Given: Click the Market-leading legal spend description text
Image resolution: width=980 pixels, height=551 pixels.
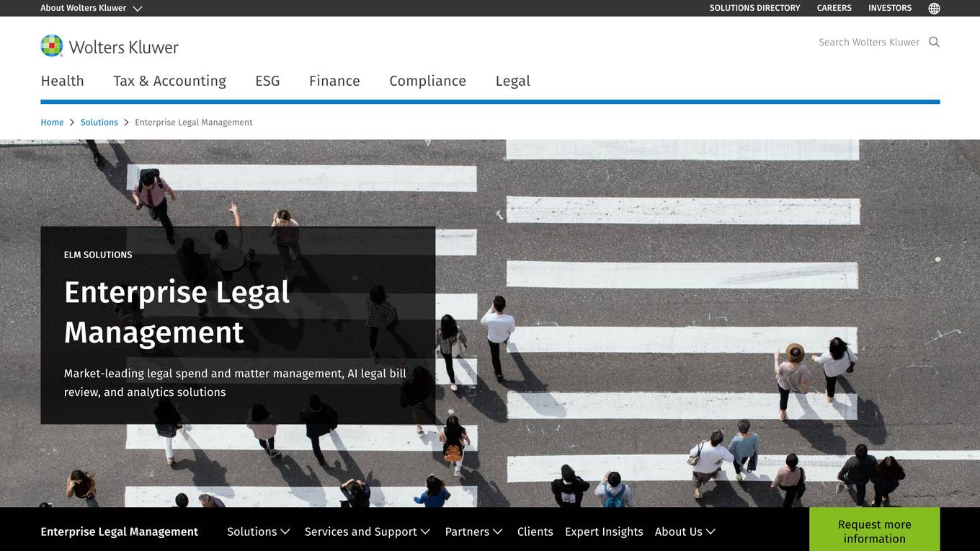Looking at the screenshot, I should tap(235, 383).
